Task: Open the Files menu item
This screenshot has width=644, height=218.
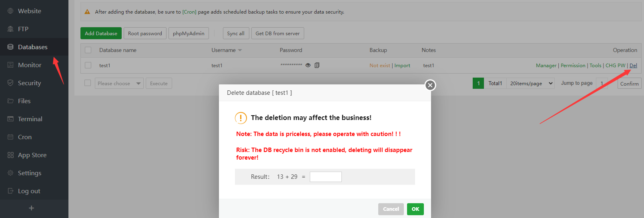Action: pos(24,101)
